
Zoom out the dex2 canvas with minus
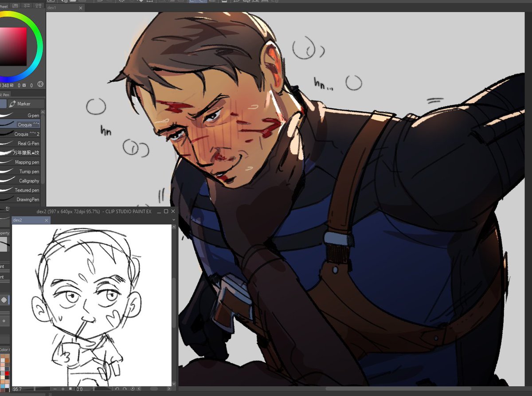pyautogui.click(x=55, y=389)
